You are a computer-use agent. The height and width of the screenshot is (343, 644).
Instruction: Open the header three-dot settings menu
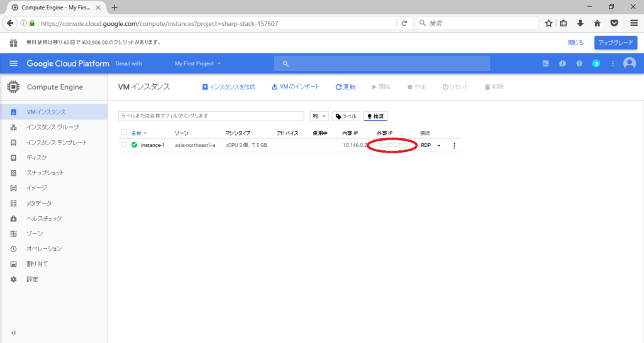point(613,63)
